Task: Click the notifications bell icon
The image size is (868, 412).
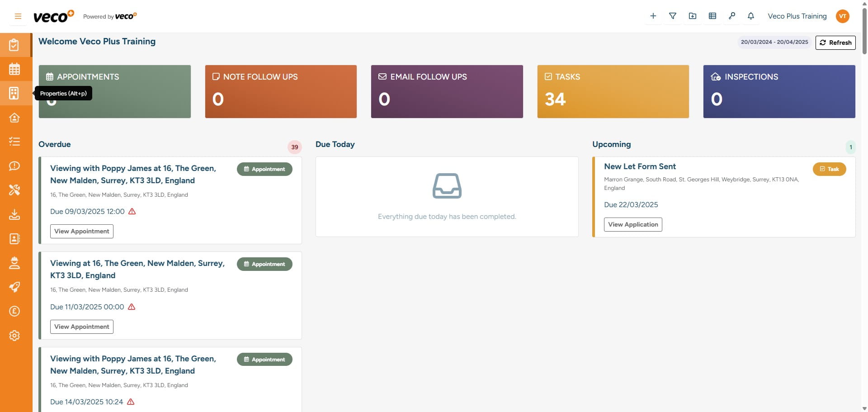Action: [751, 16]
